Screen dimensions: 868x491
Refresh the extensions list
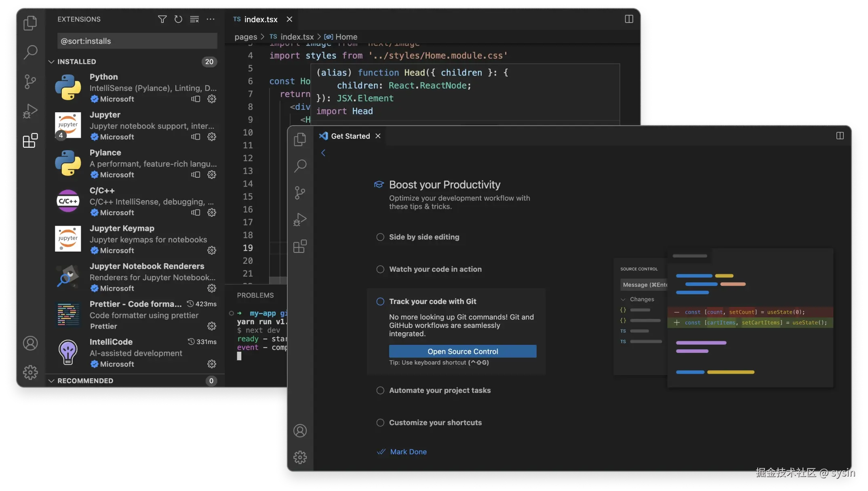click(x=178, y=19)
